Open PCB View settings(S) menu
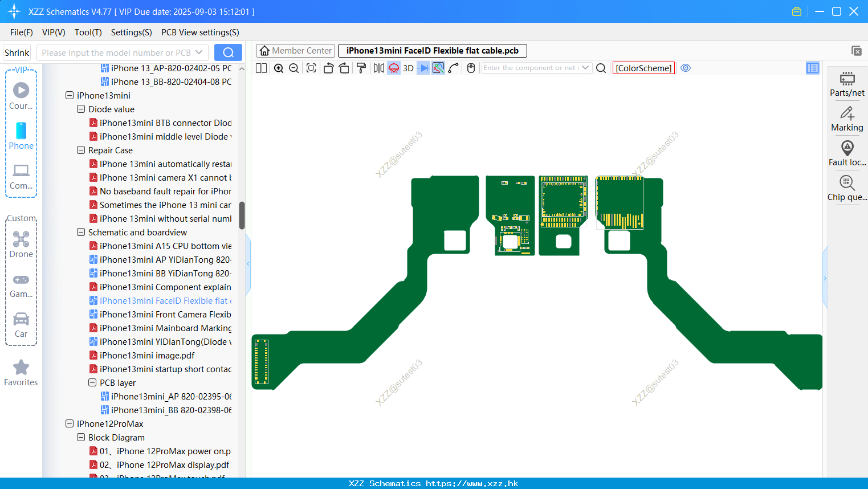Screen dimensions: 868x489 [x=200, y=32]
